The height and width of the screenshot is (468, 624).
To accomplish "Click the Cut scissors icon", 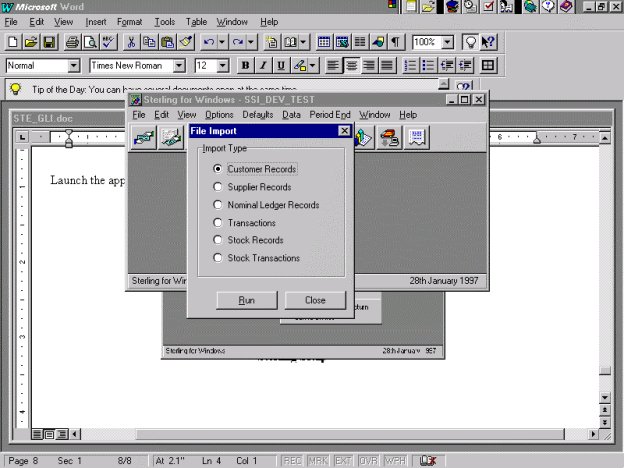I will [x=131, y=42].
